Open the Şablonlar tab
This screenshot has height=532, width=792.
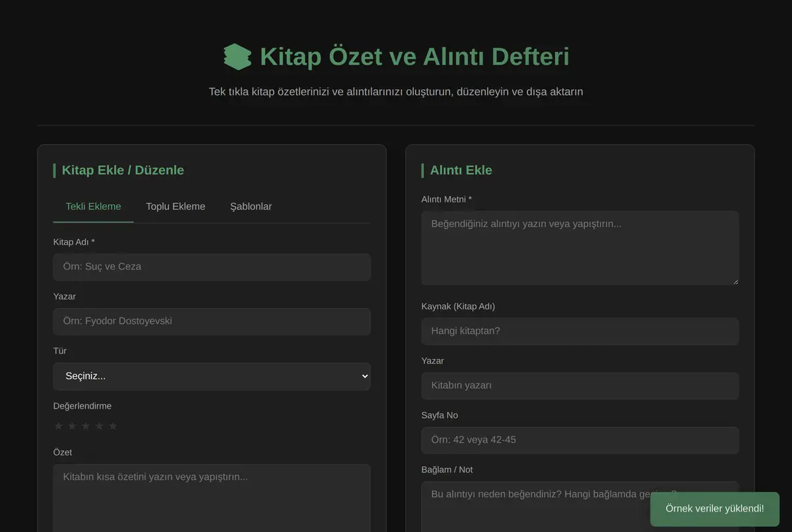click(251, 207)
